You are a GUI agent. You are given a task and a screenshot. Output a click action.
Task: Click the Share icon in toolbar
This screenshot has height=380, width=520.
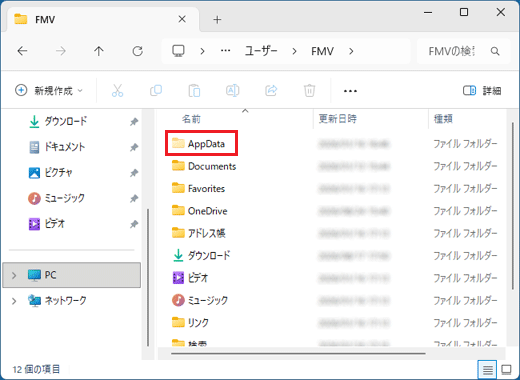(271, 91)
